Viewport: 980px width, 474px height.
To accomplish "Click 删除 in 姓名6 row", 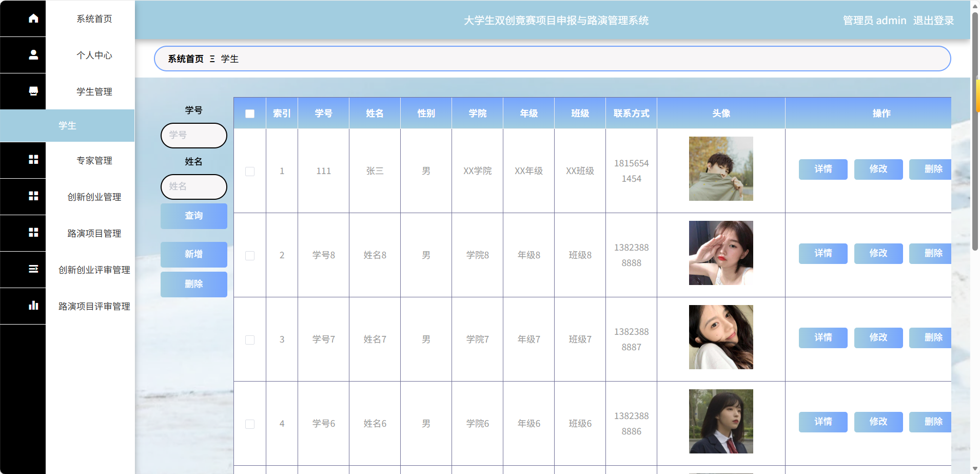I will [931, 422].
